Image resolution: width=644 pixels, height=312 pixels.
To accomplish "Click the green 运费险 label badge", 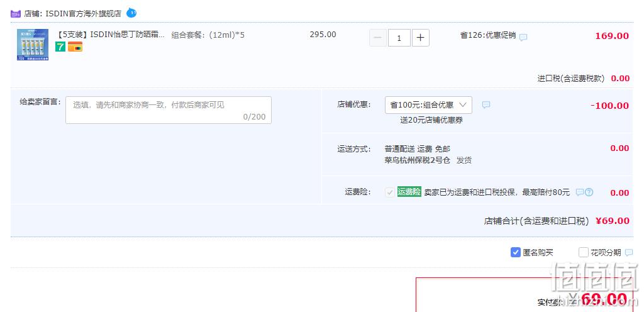I will [x=409, y=192].
